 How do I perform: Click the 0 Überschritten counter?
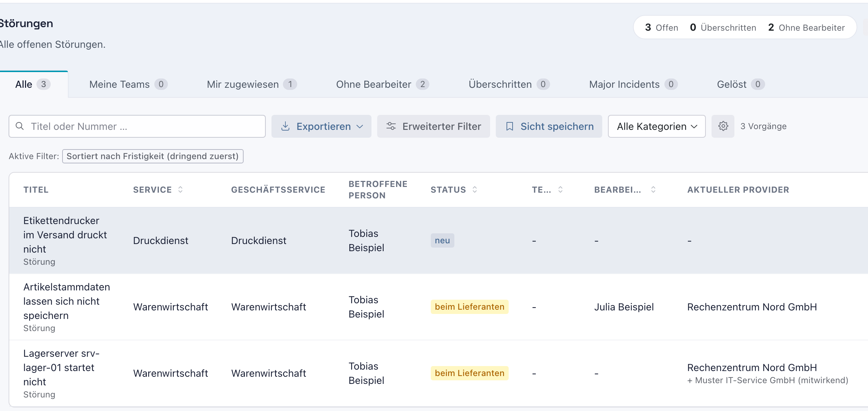coord(723,27)
